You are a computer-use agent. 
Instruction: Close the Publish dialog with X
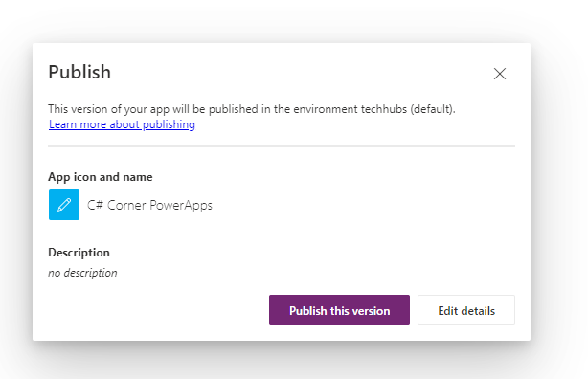pos(500,74)
